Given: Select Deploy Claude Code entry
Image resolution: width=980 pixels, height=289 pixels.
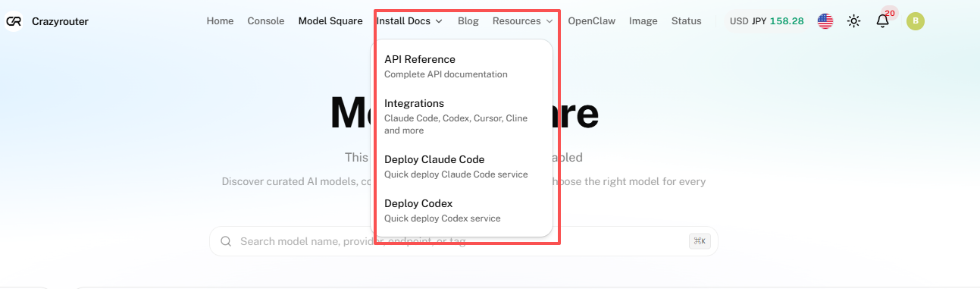Looking at the screenshot, I should [x=462, y=166].
